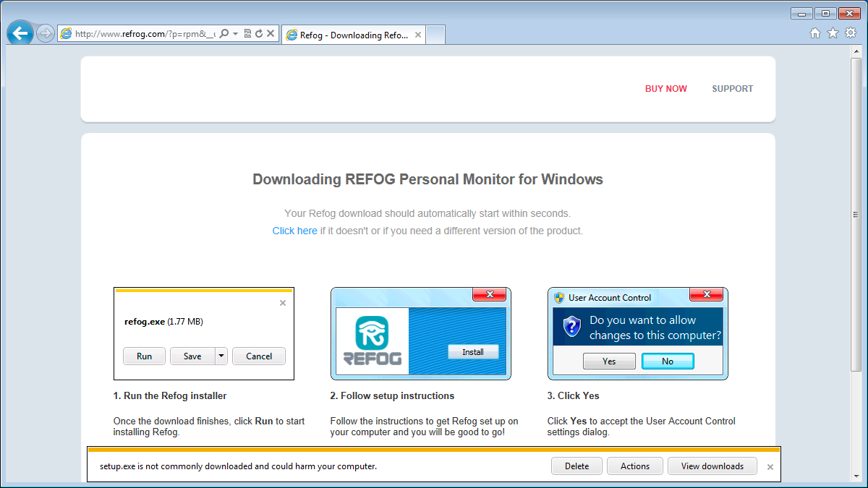Open Favorites with the star icon

pyautogui.click(x=833, y=33)
